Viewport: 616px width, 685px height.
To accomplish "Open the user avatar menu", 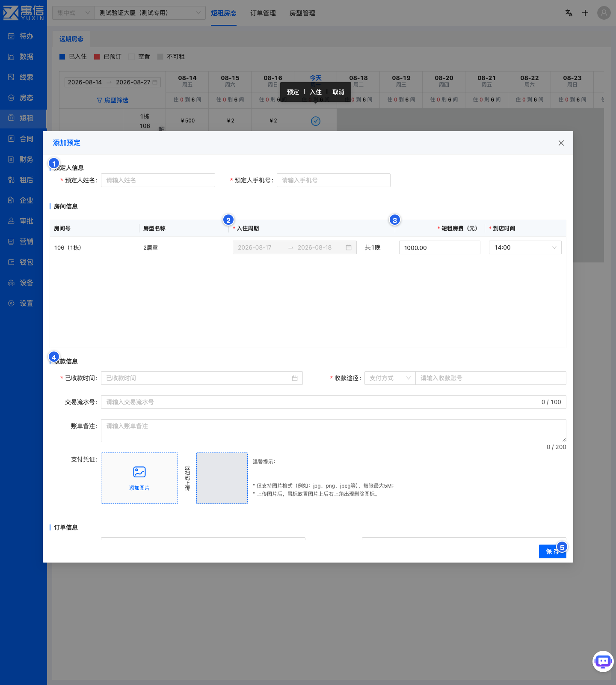I will 604,13.
